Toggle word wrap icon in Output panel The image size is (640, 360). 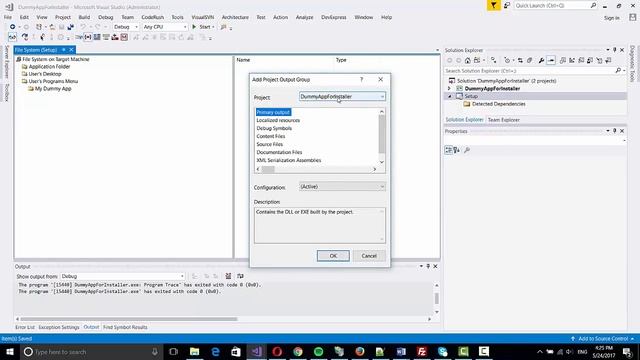tap(240, 276)
